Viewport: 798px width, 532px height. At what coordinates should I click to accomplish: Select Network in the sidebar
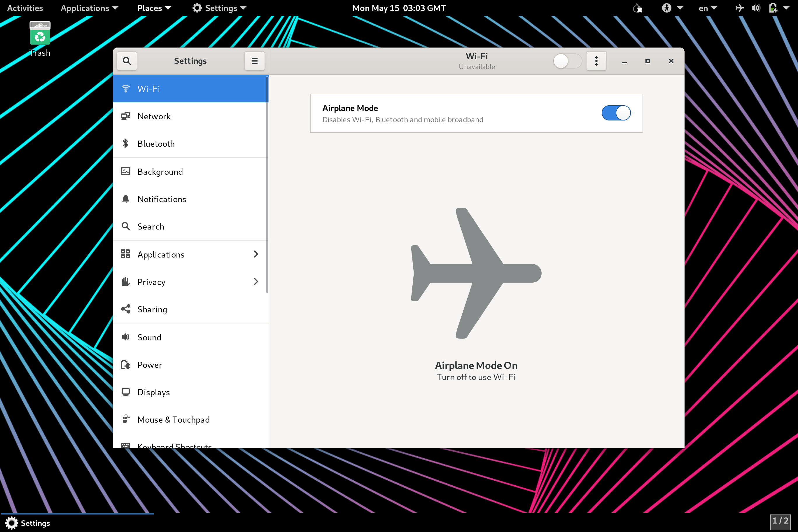pos(190,116)
